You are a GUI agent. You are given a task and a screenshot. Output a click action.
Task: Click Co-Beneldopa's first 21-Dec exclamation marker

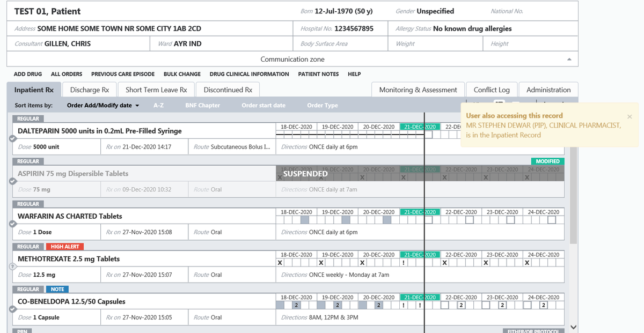tap(404, 305)
